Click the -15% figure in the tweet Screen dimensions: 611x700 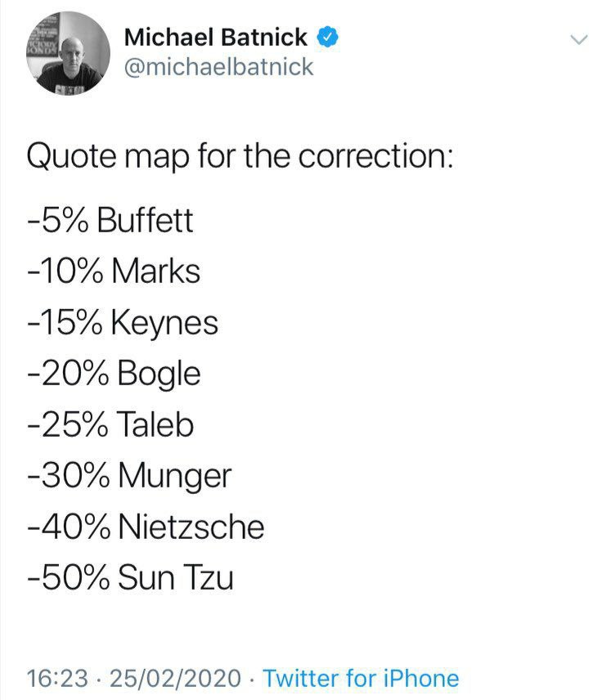click(65, 323)
